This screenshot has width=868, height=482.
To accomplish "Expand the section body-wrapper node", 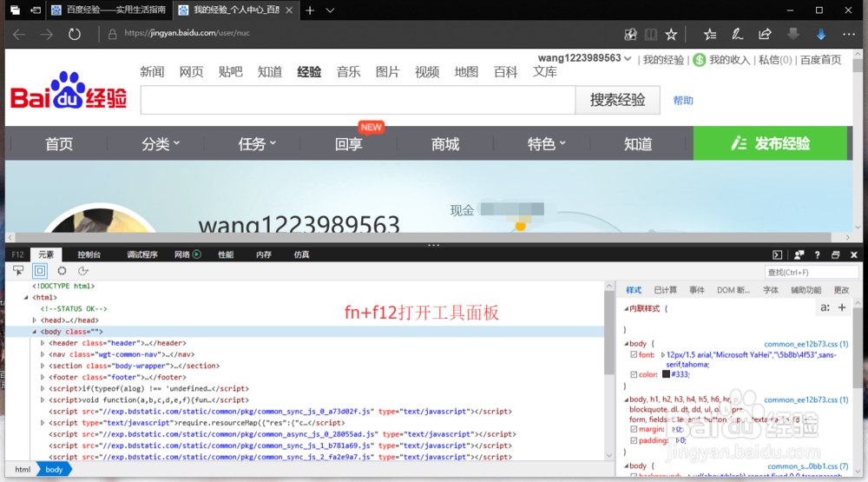I will pos(43,366).
